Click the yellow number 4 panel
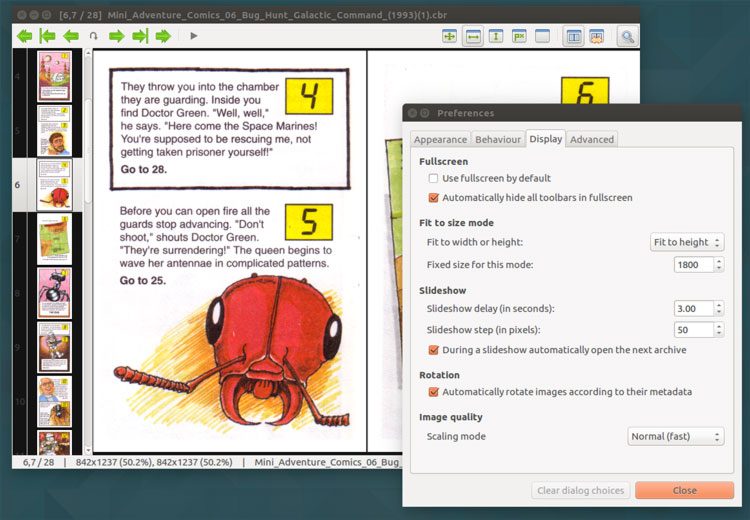This screenshot has height=520, width=750. 309,96
